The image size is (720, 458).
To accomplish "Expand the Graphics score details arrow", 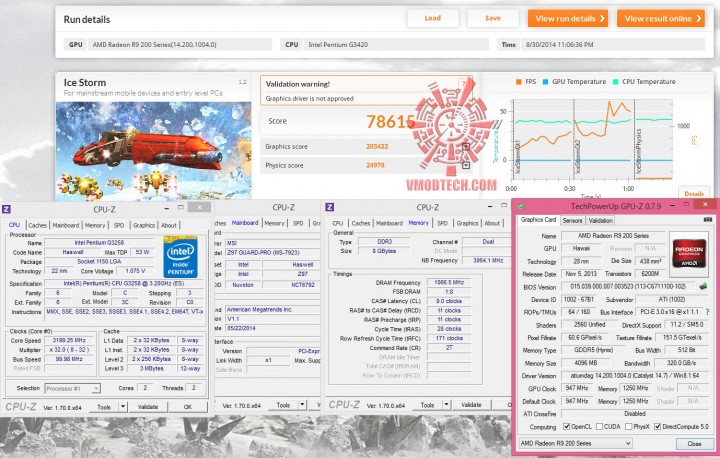I will pos(466,147).
